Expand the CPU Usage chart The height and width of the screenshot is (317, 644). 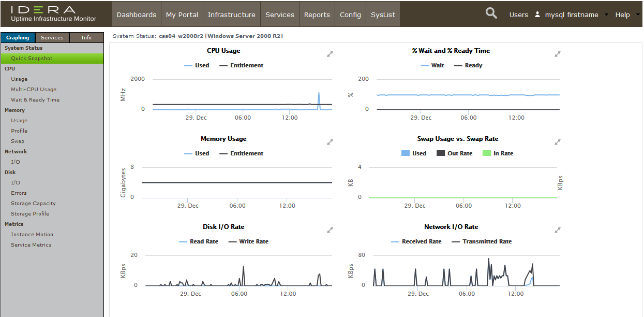coord(330,54)
